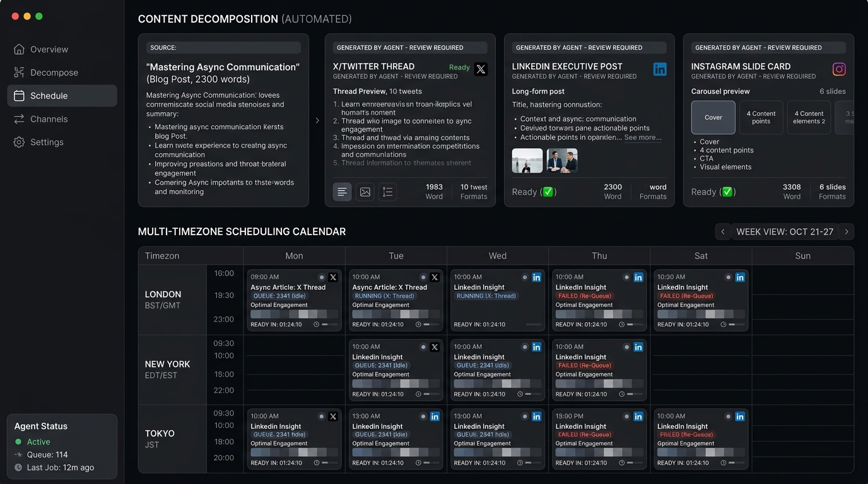Click the clock icon on London Monday's 09:00 AM card
The image size is (868, 484).
[317, 325]
